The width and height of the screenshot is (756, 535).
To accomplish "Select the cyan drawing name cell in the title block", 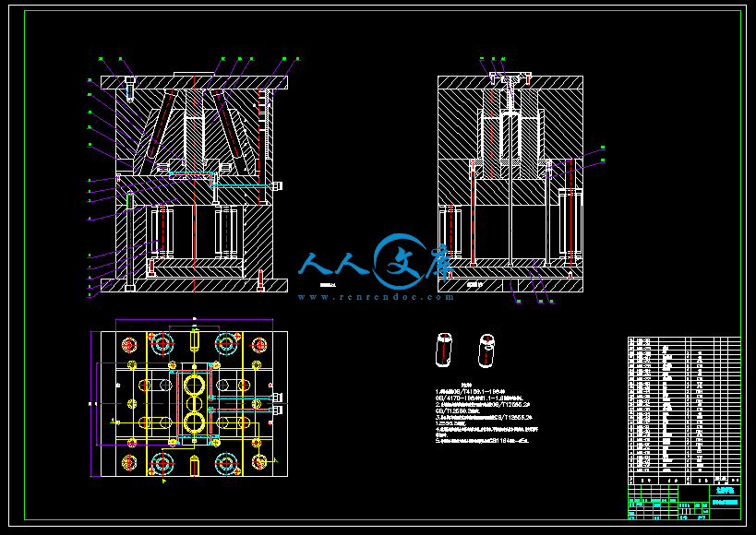I will 726,502.
